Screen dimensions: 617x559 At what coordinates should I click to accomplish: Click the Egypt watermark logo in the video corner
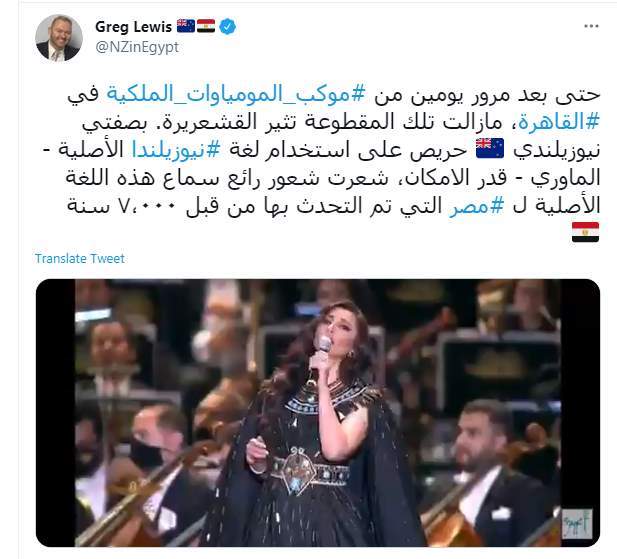[x=577, y=524]
